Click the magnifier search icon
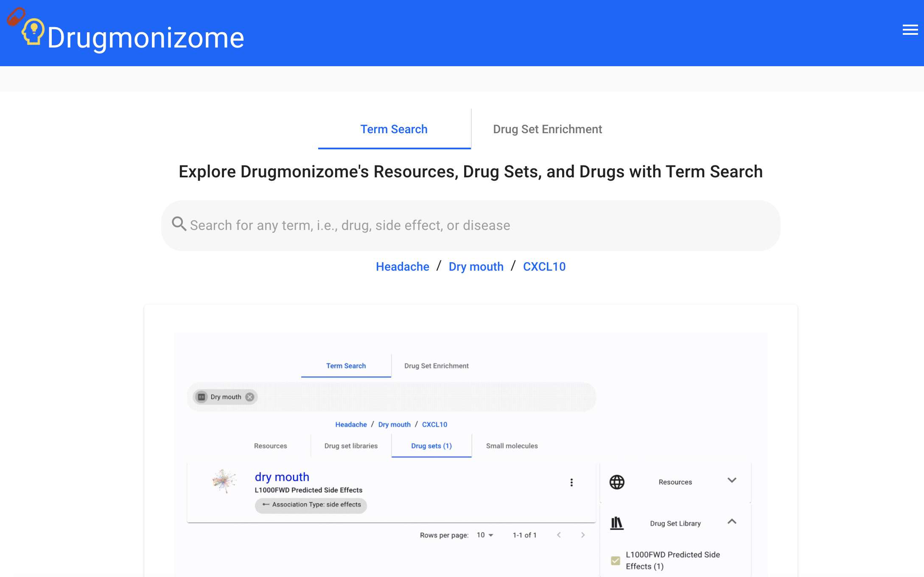 179,224
